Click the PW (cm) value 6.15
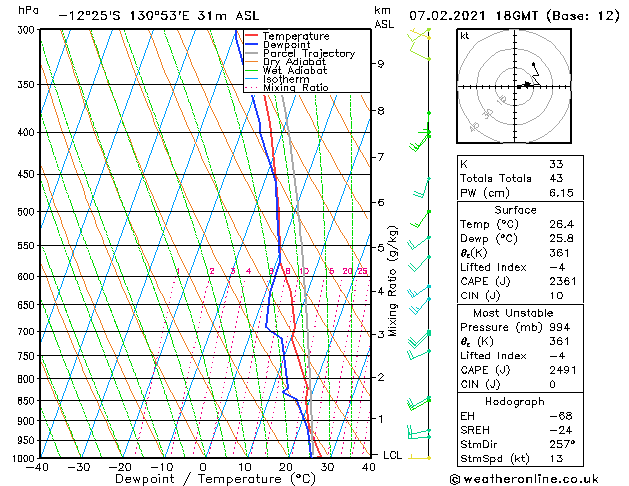Image resolution: width=629 pixels, height=486 pixels. click(x=561, y=193)
